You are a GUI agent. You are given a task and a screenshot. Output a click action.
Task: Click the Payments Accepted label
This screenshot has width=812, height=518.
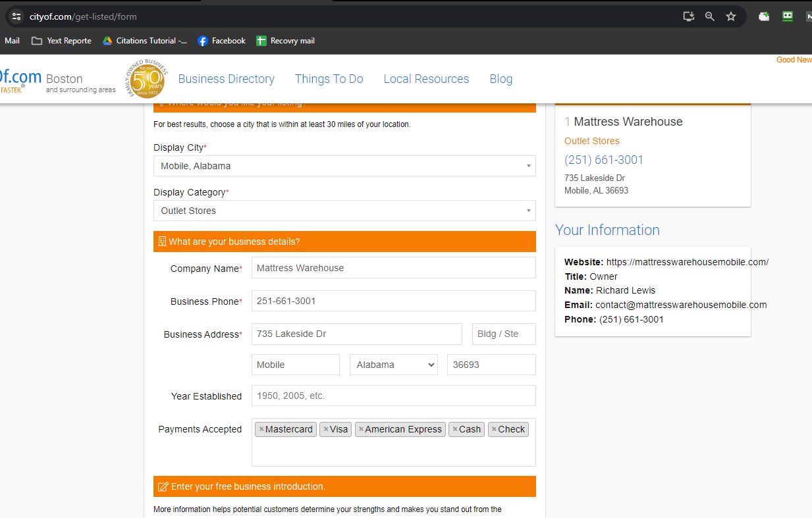200,429
